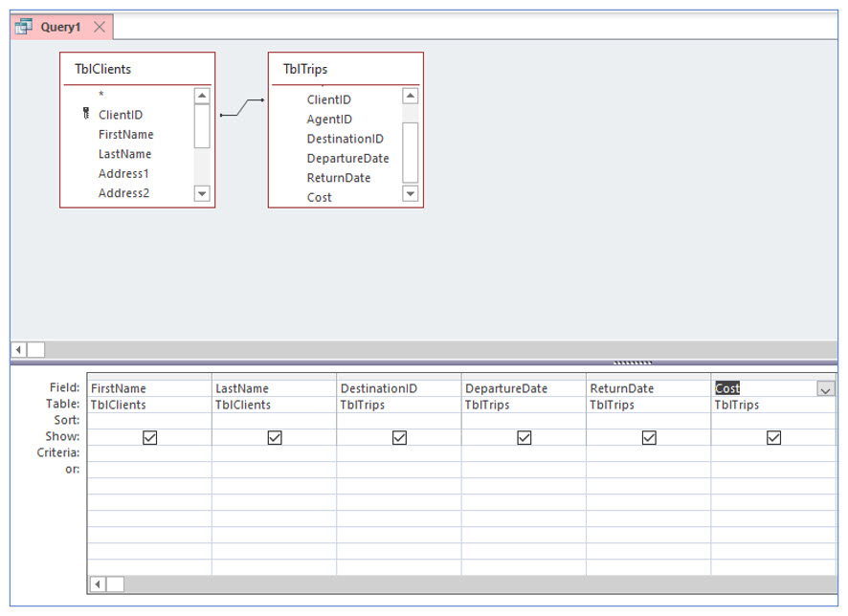The image size is (848, 616).
Task: Click LastName Field cell in design grid
Action: (x=274, y=388)
